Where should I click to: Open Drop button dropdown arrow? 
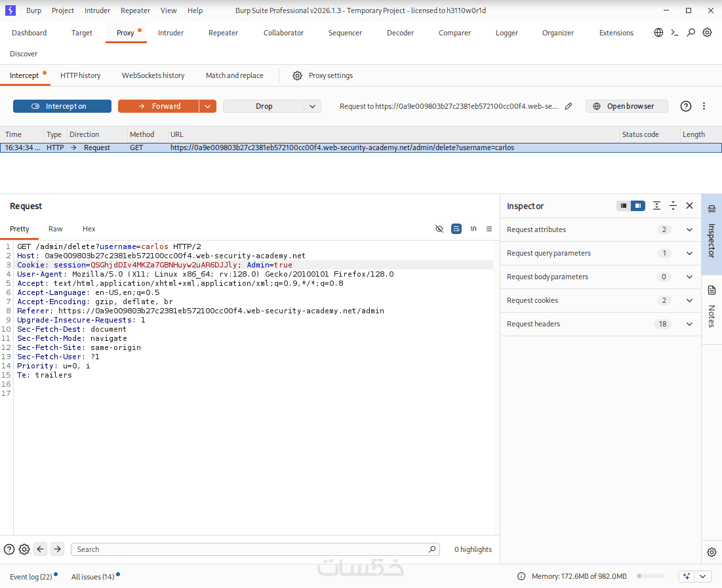click(312, 106)
